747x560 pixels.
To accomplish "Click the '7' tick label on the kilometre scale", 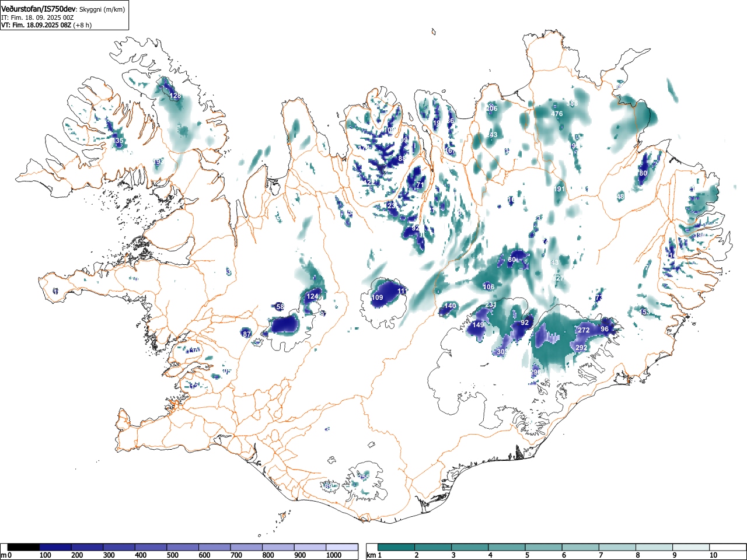I will point(601,555).
